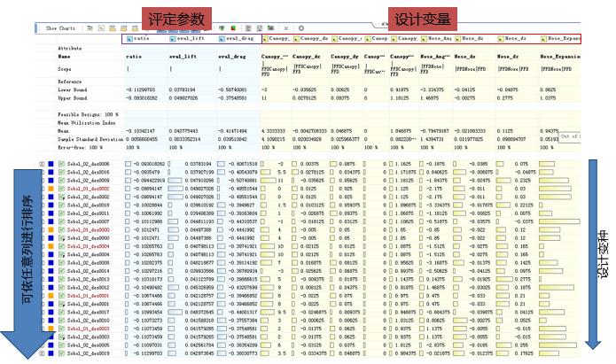Click blue color swatch of Sobol_02_des0016
Viewport: 616px width, 364px height.
(51, 172)
